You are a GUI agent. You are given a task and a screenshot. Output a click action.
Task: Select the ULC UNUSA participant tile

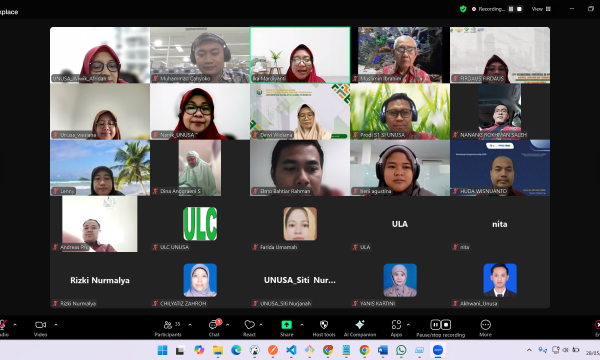click(x=200, y=224)
